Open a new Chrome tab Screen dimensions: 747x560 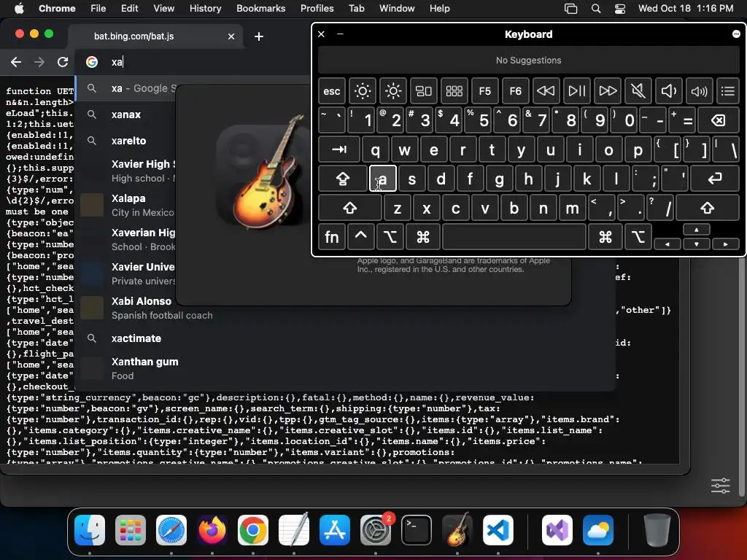click(x=259, y=36)
